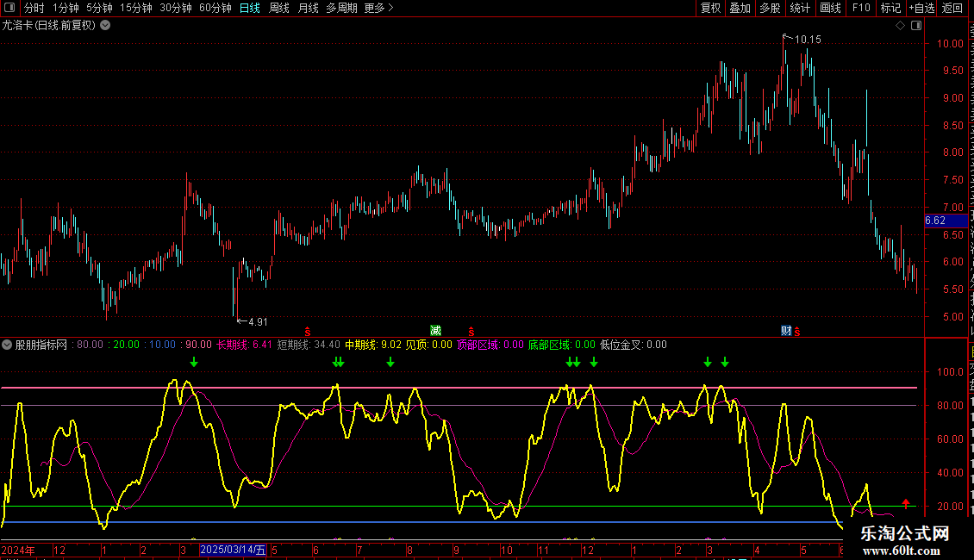Select the 15分钟 period

[x=135, y=8]
